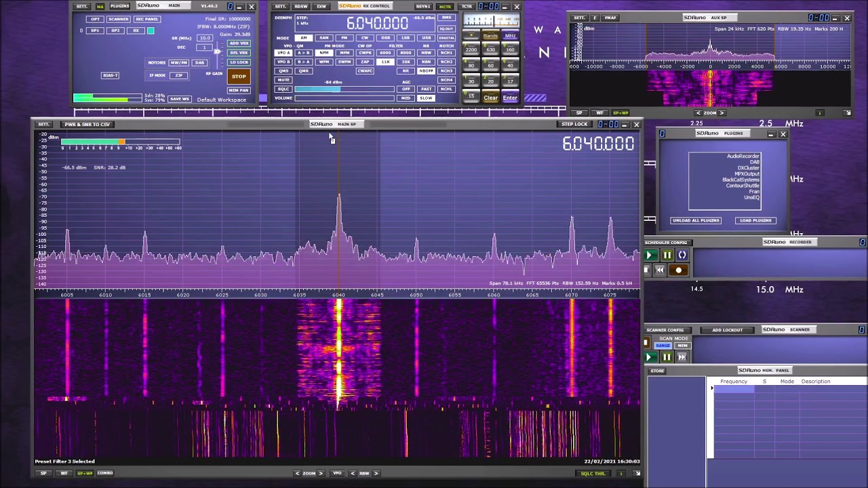Click the Aux SP info icon
Image resolution: width=868 pixels, height=488 pixels.
pyautogui.click(x=820, y=113)
